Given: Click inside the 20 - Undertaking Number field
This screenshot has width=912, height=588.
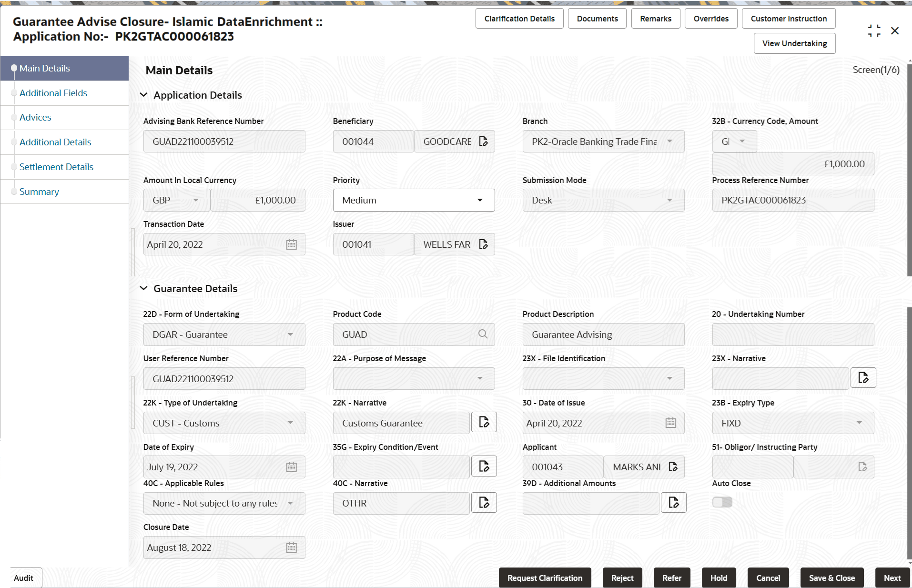Looking at the screenshot, I should click(792, 334).
